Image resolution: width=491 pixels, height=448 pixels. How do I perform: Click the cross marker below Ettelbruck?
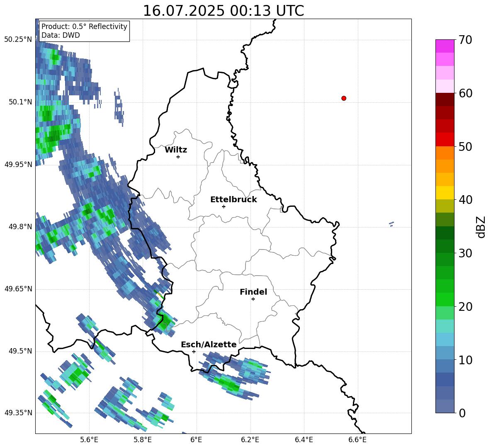click(224, 206)
